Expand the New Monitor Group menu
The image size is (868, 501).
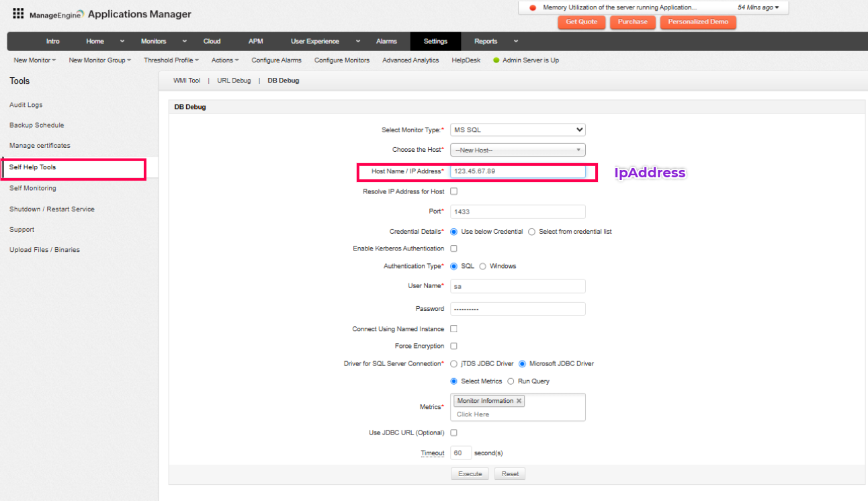[100, 60]
